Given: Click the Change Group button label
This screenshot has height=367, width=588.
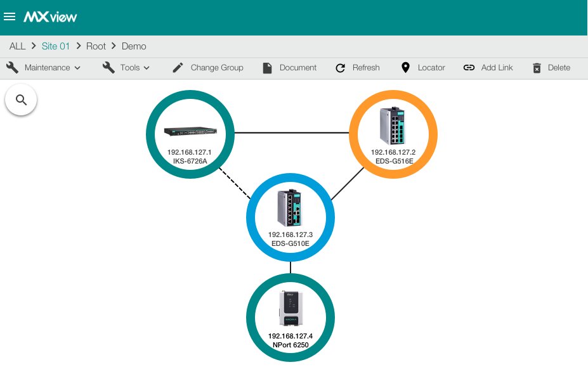Looking at the screenshot, I should point(217,67).
